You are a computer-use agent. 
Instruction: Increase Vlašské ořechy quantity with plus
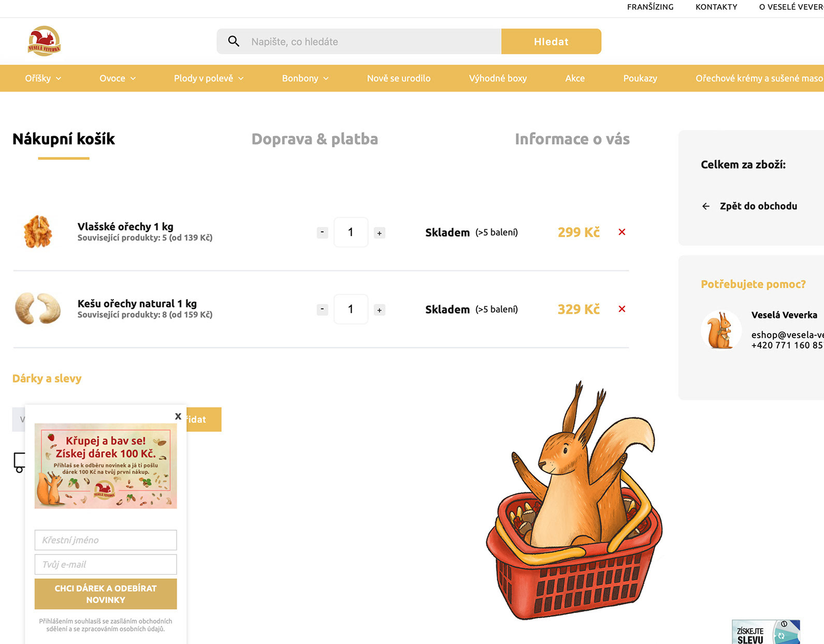380,233
